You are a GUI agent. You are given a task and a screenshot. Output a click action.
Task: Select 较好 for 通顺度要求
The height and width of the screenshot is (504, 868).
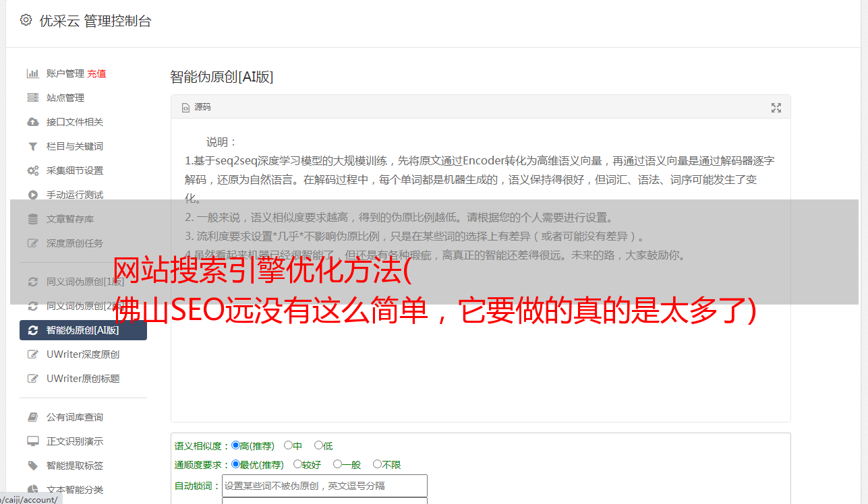(297, 464)
